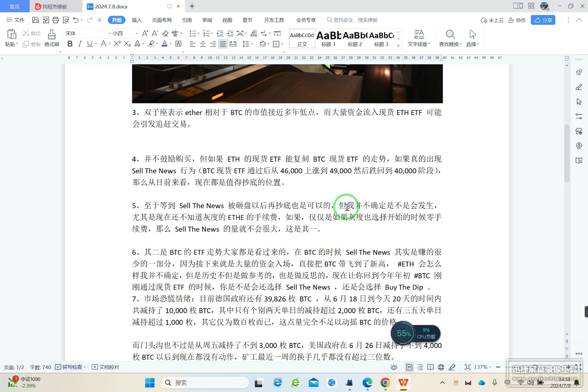The height and width of the screenshot is (392, 588).
Task: Click the print icon in quick access bar
Action: click(x=56, y=20)
